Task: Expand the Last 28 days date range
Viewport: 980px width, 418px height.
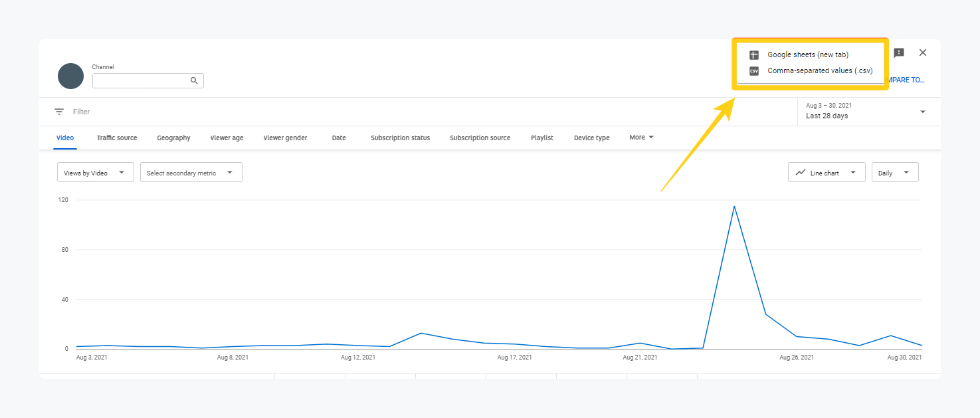Action: tap(865, 111)
